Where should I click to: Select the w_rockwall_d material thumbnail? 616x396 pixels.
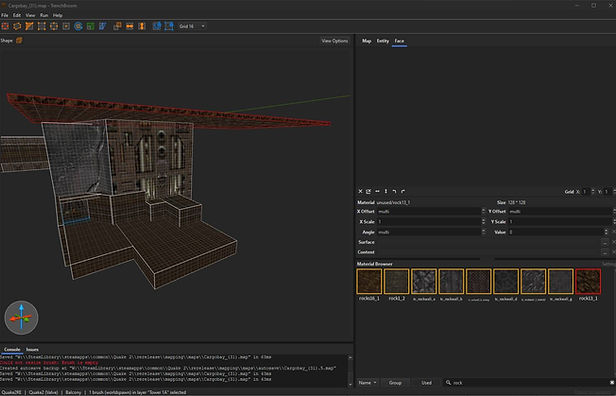tap(506, 281)
